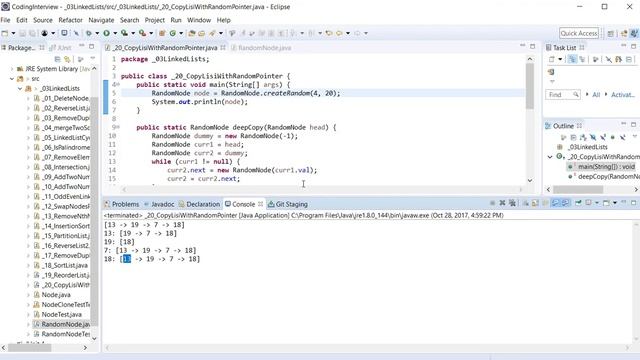
Task: Click Collapse All in Package Explorer
Action: click(x=58, y=59)
